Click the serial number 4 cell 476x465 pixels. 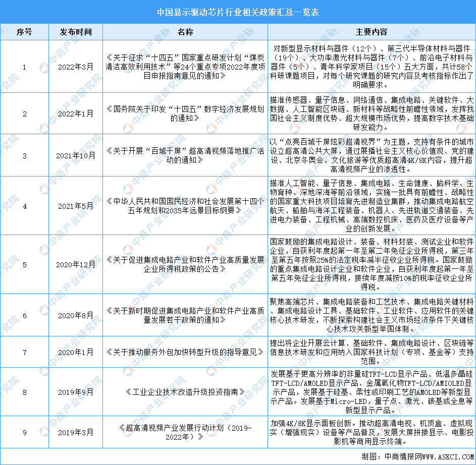coord(24,206)
